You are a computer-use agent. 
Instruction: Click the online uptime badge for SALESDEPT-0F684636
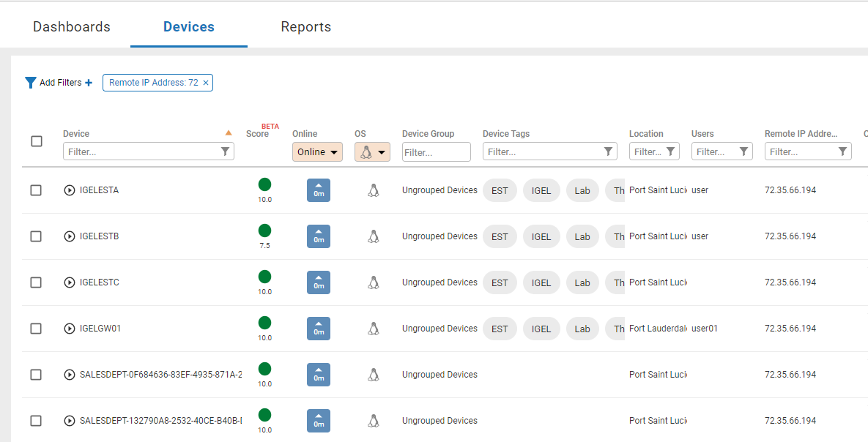(319, 375)
